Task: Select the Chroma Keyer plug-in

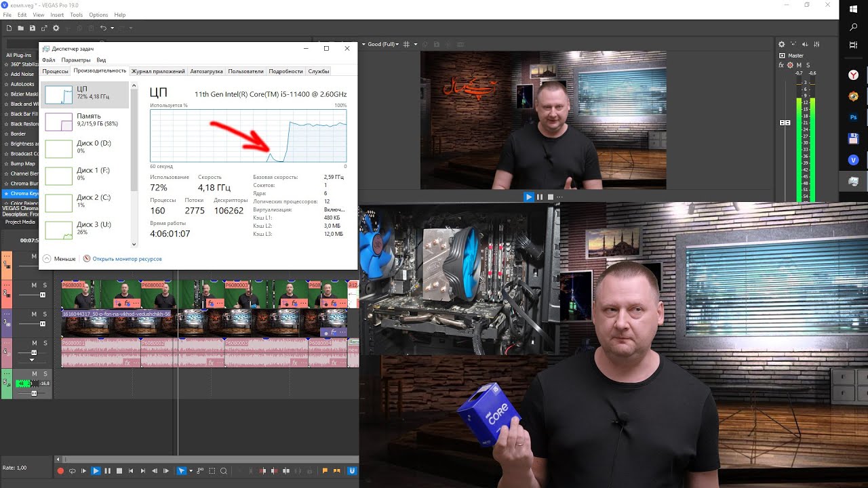Action: click(x=20, y=193)
